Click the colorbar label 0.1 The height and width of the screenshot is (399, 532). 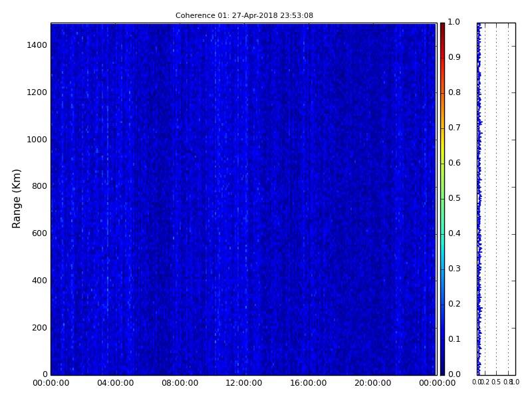454,339
